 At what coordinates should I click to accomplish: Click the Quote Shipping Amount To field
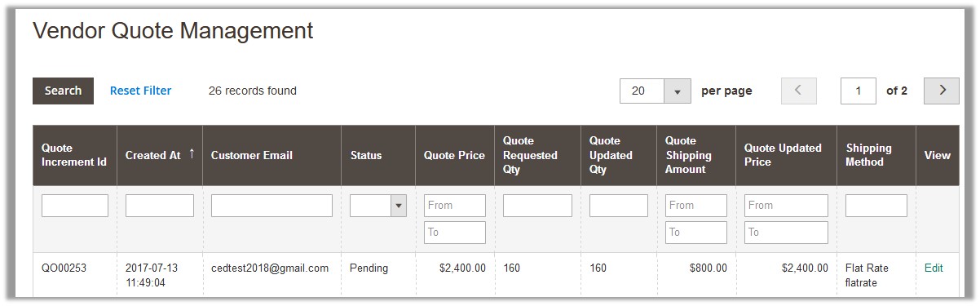[695, 233]
